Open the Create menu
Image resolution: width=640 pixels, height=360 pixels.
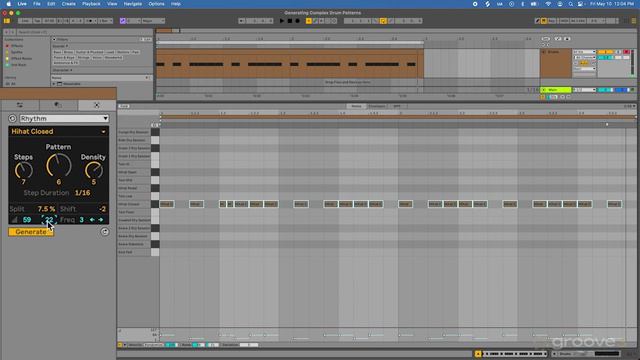[x=69, y=4]
